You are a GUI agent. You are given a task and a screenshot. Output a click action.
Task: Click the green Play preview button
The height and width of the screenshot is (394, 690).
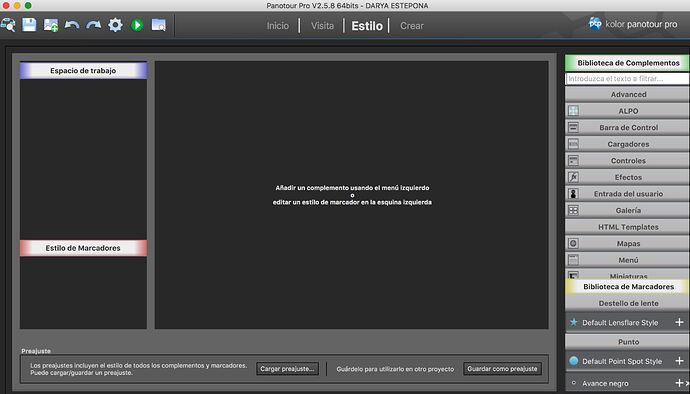(137, 25)
